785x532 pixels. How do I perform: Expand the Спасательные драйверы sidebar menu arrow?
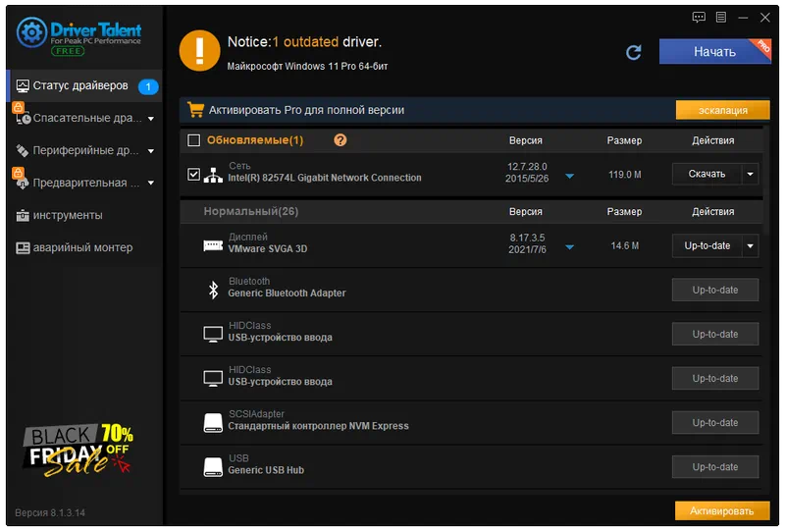tap(151, 119)
